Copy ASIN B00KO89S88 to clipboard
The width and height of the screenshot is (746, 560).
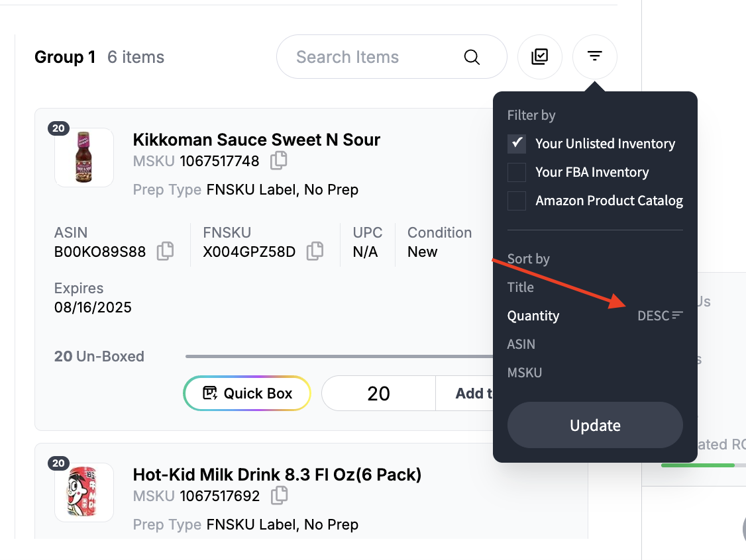coord(165,251)
